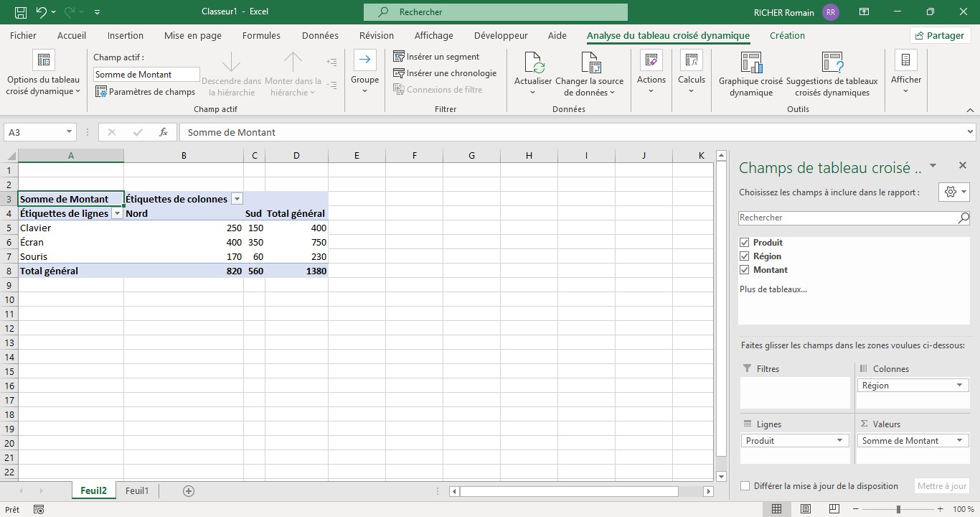Select cell with Clavier label
Image resolution: width=980 pixels, height=517 pixels.
71,228
